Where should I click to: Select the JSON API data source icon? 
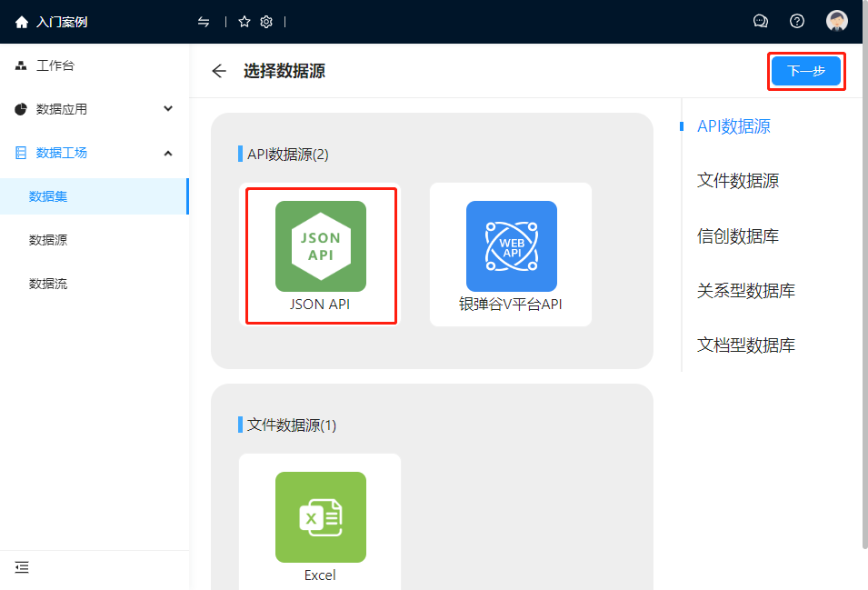point(320,246)
